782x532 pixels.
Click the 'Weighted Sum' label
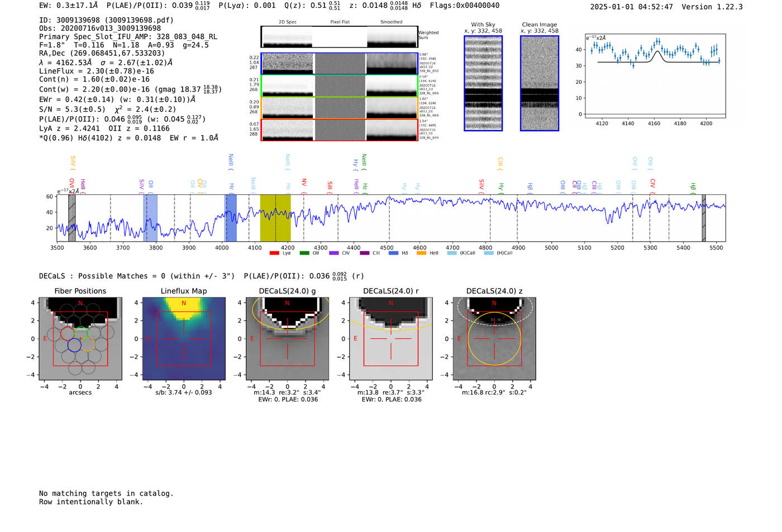[428, 35]
